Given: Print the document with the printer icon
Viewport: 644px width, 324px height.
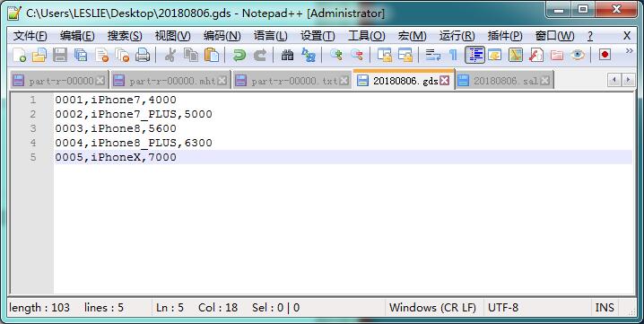Looking at the screenshot, I should click(143, 55).
